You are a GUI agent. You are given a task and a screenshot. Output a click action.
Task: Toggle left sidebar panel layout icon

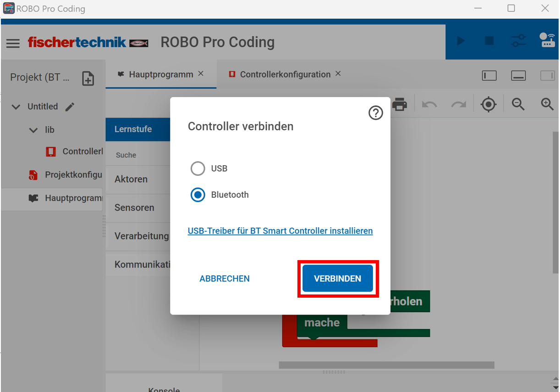point(489,76)
